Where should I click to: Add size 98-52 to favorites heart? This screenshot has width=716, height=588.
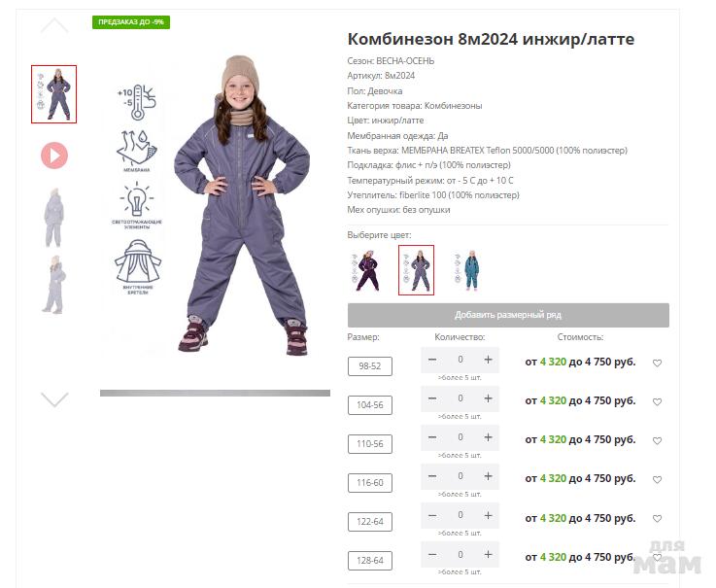[657, 363]
